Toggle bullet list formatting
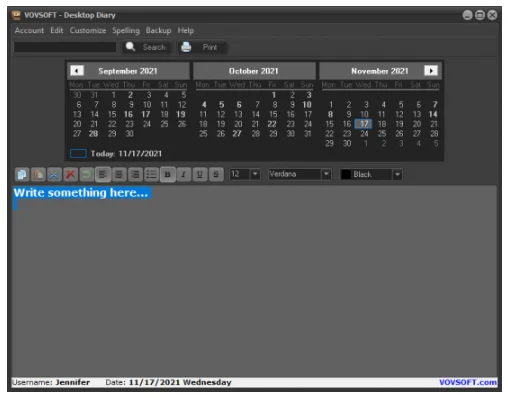The width and height of the screenshot is (508, 398). [151, 174]
